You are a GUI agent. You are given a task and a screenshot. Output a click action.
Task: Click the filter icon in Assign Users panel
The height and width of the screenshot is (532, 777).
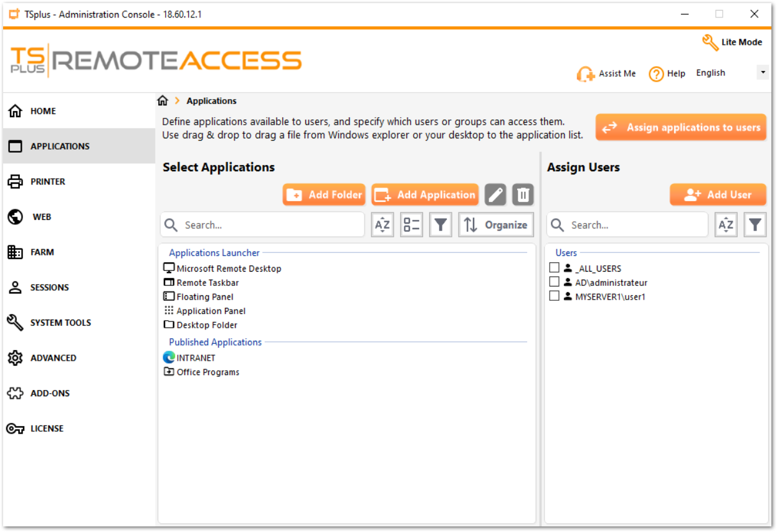(x=755, y=224)
